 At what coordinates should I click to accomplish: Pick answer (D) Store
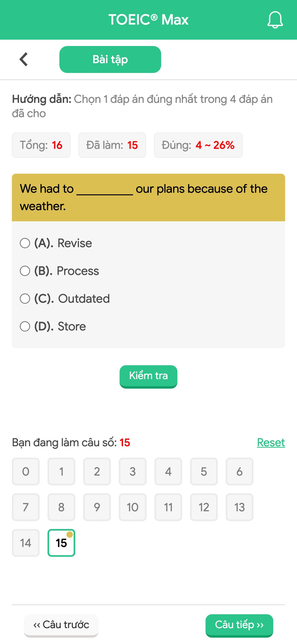point(53,326)
